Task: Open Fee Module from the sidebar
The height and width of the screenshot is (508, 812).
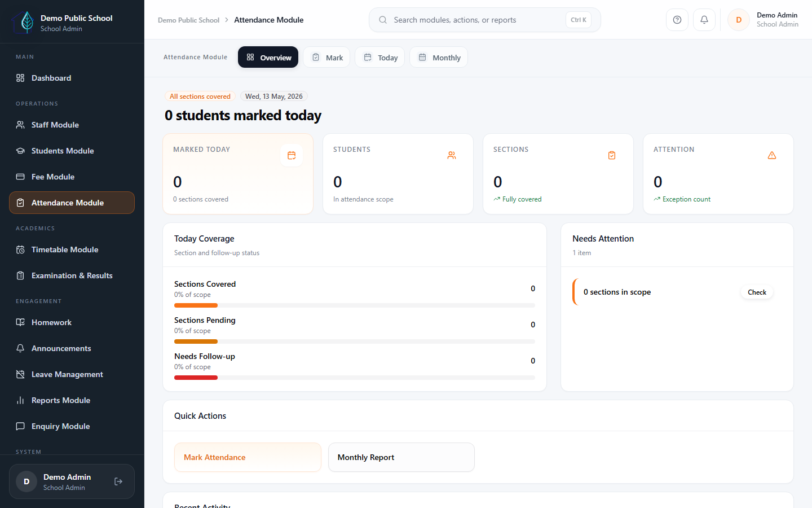Action: pos(72,177)
